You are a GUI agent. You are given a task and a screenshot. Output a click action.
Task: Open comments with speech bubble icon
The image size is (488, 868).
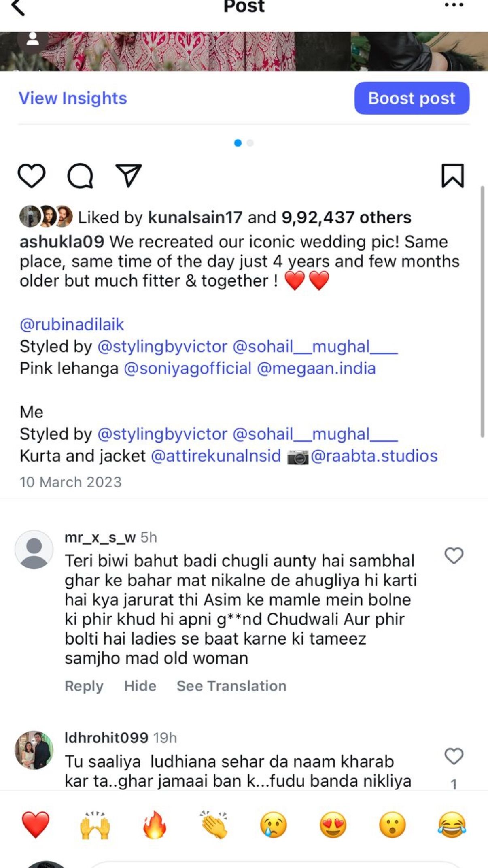80,176
